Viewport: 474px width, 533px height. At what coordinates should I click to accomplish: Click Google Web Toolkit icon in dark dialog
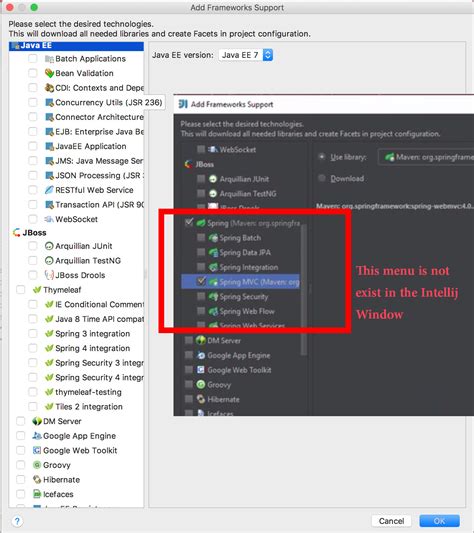[201, 370]
